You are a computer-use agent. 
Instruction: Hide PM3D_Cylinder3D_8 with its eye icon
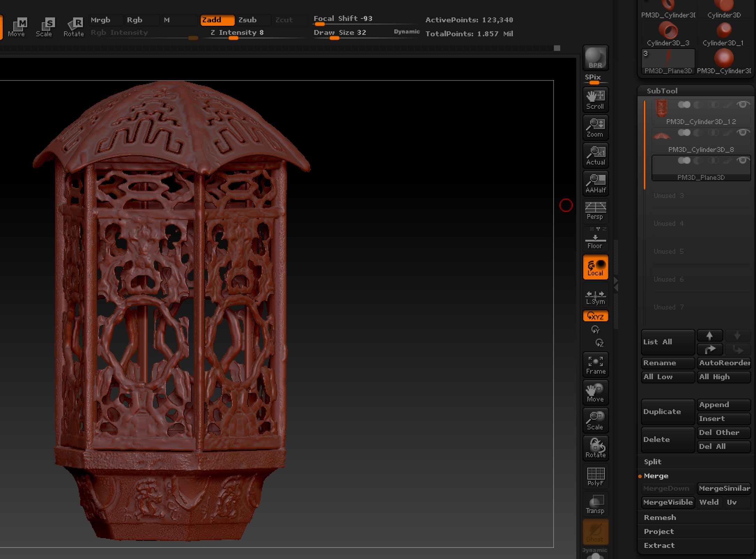pos(743,132)
